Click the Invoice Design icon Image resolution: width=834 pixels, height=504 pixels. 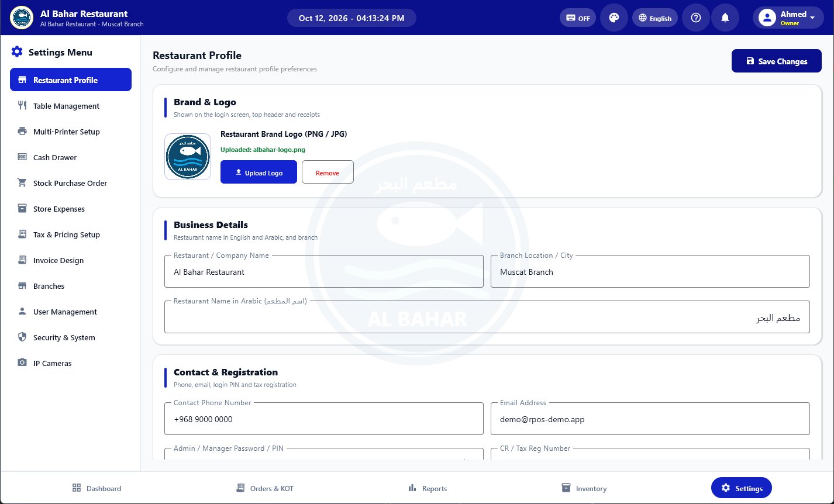click(22, 260)
